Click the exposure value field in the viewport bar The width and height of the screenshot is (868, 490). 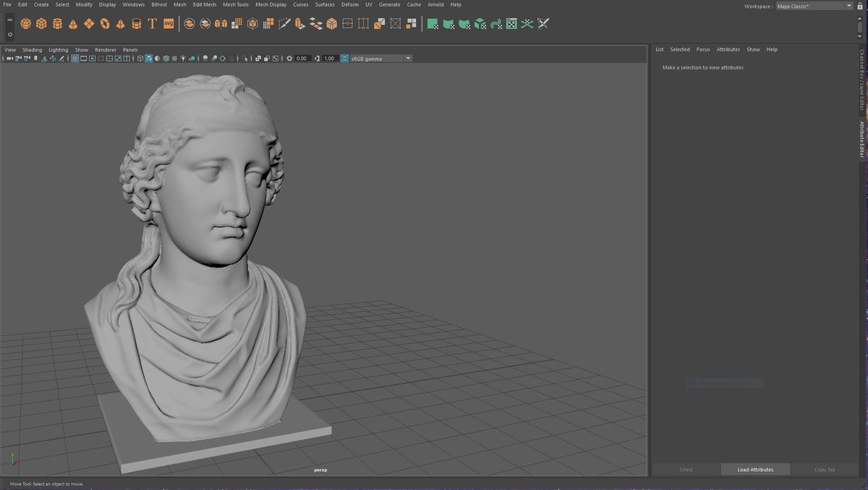click(302, 58)
